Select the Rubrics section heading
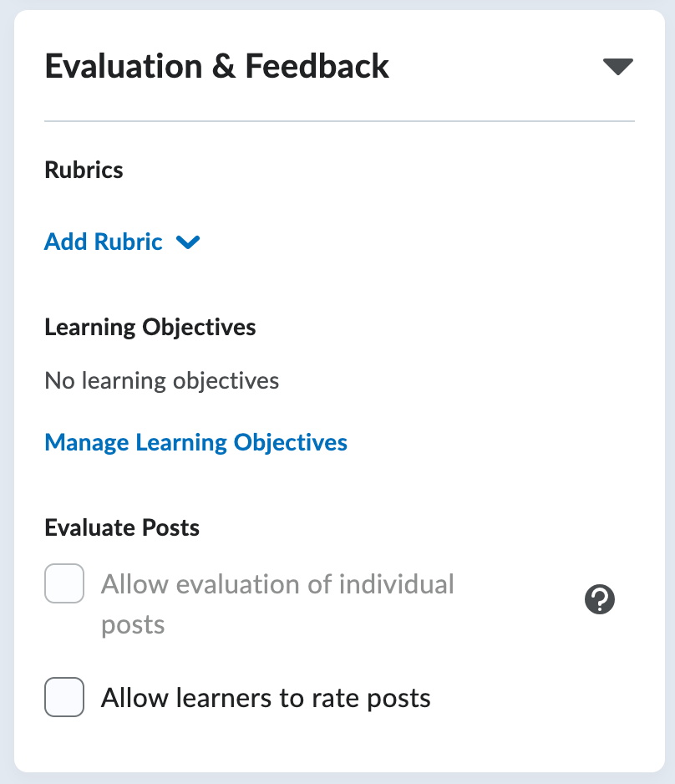675x784 pixels. point(84,170)
